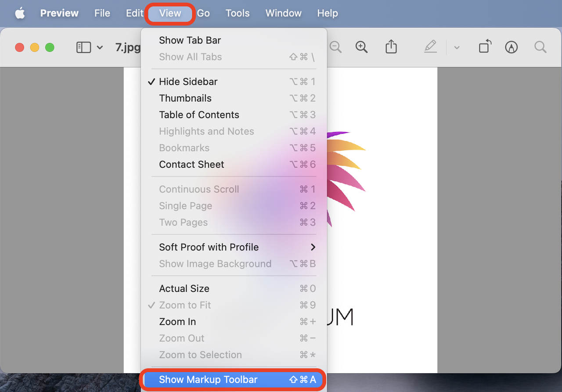Screen dimensions: 562x392
Task: Minimize the window with yellow button
Action: tap(35, 47)
